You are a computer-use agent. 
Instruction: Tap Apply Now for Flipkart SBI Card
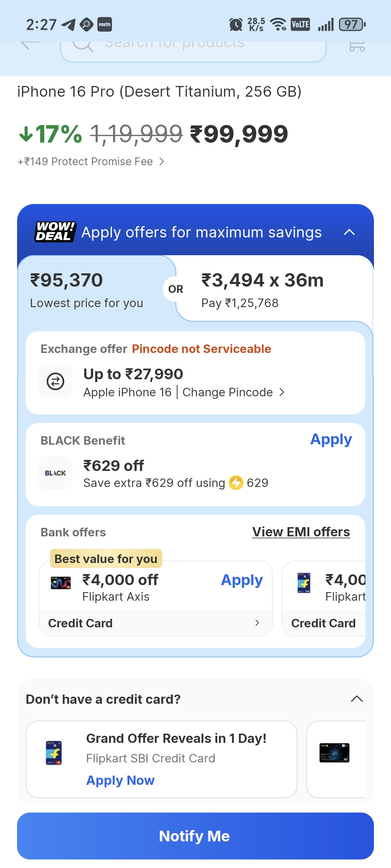(120, 780)
